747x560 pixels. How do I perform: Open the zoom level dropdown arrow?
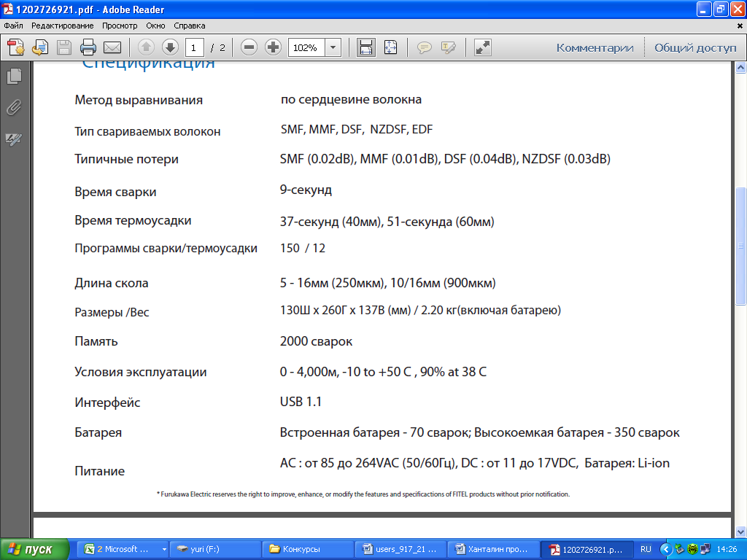pos(333,47)
